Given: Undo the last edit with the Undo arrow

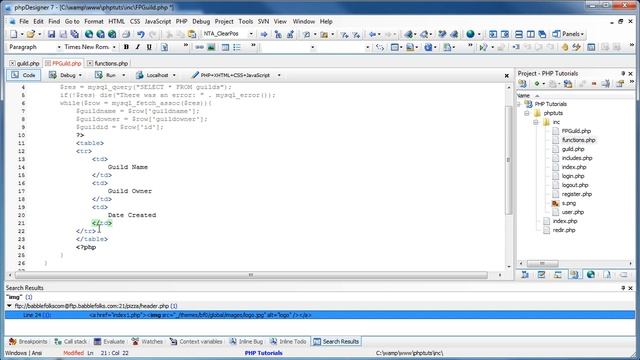Looking at the screenshot, I should point(141,34).
